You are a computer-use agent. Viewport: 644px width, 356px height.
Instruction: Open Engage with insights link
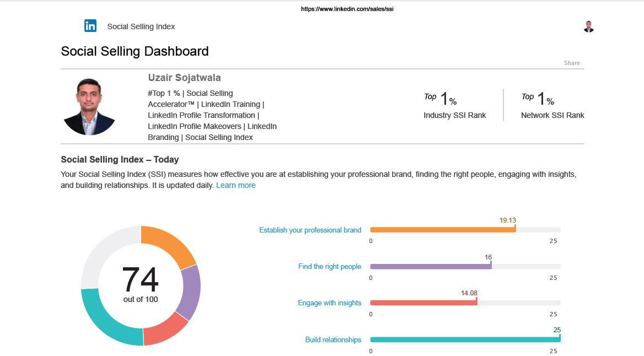(330, 303)
